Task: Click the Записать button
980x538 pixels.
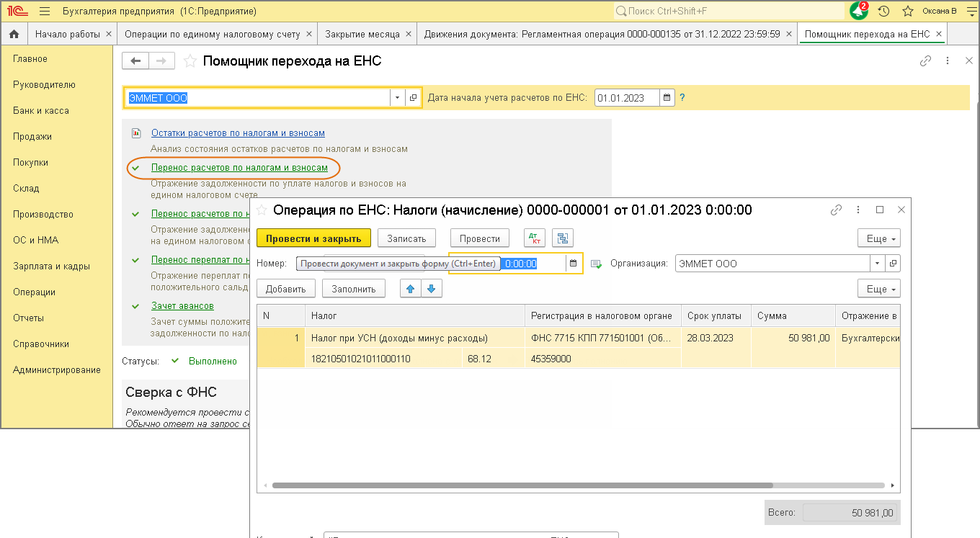Action: pyautogui.click(x=406, y=238)
